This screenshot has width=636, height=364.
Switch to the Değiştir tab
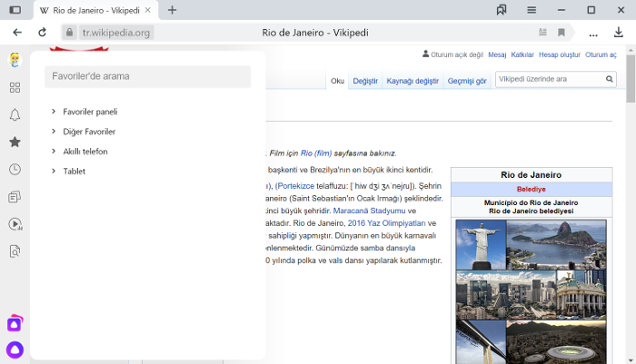[365, 81]
